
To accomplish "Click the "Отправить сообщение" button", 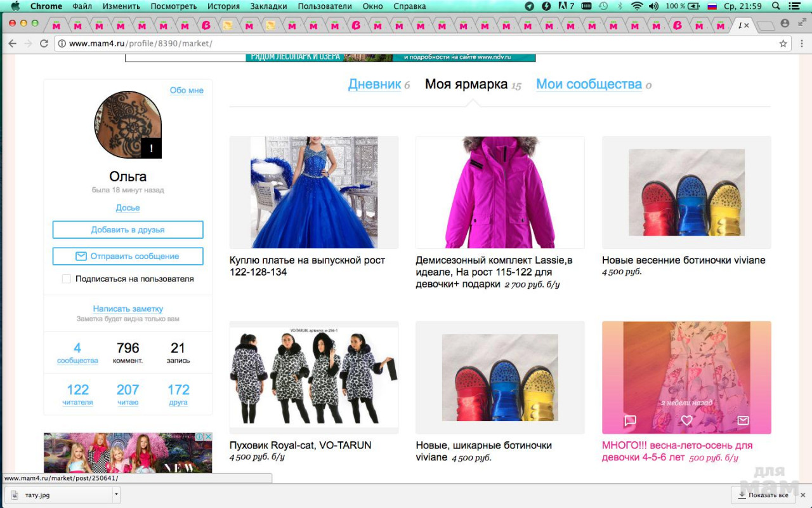I will pos(128,257).
